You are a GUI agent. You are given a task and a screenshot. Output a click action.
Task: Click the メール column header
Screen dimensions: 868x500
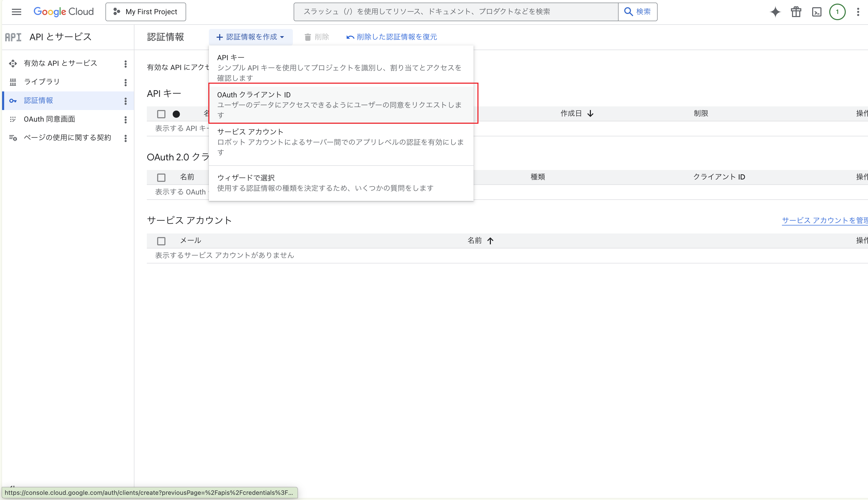click(x=190, y=240)
